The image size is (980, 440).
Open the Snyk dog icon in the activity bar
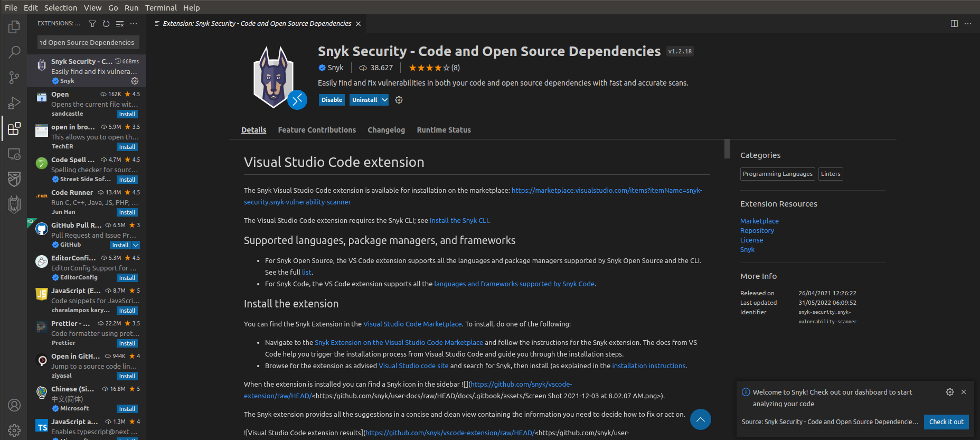tap(14, 204)
